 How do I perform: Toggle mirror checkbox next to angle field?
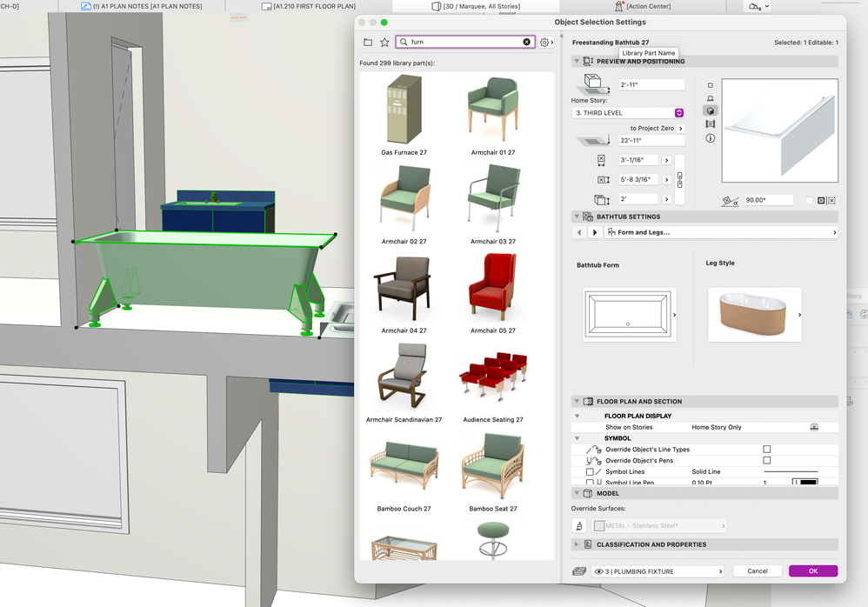tap(810, 200)
